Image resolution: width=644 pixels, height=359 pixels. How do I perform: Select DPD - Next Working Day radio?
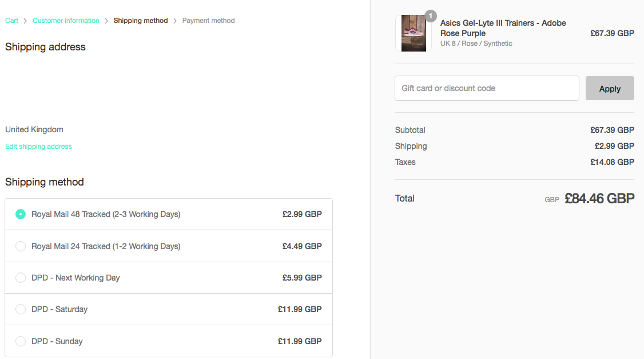[x=21, y=278]
